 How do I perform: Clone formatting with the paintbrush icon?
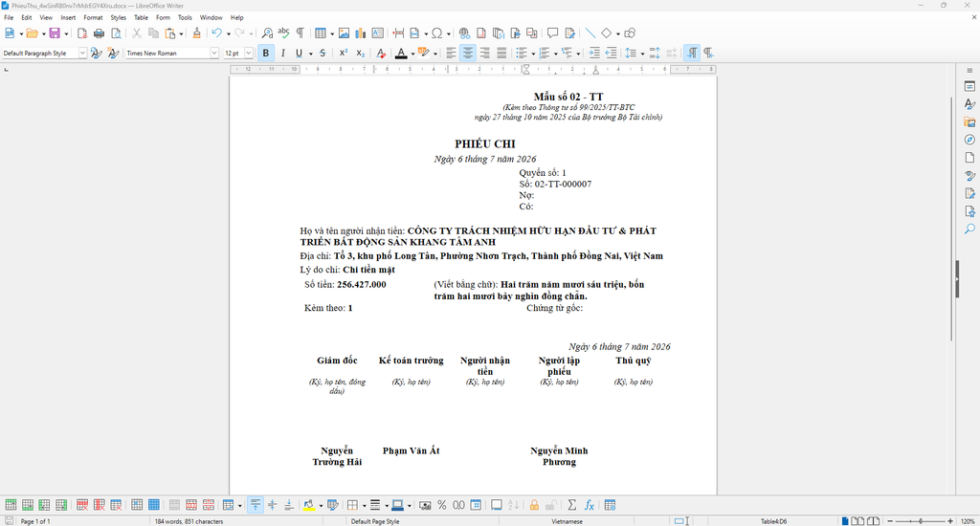point(197,33)
